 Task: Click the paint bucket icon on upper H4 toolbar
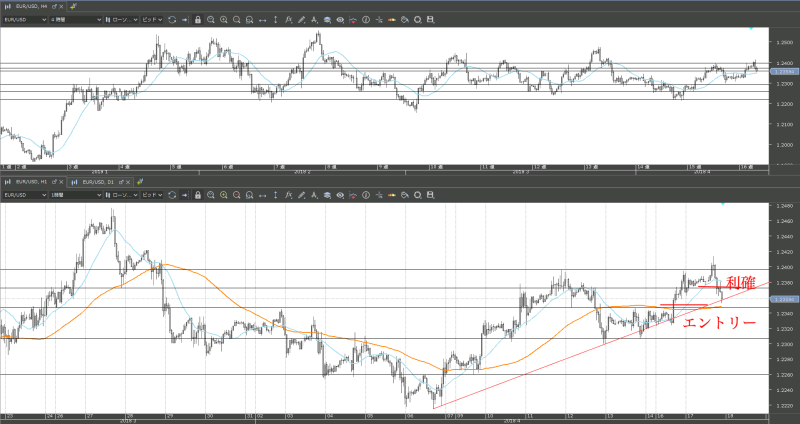(405, 20)
